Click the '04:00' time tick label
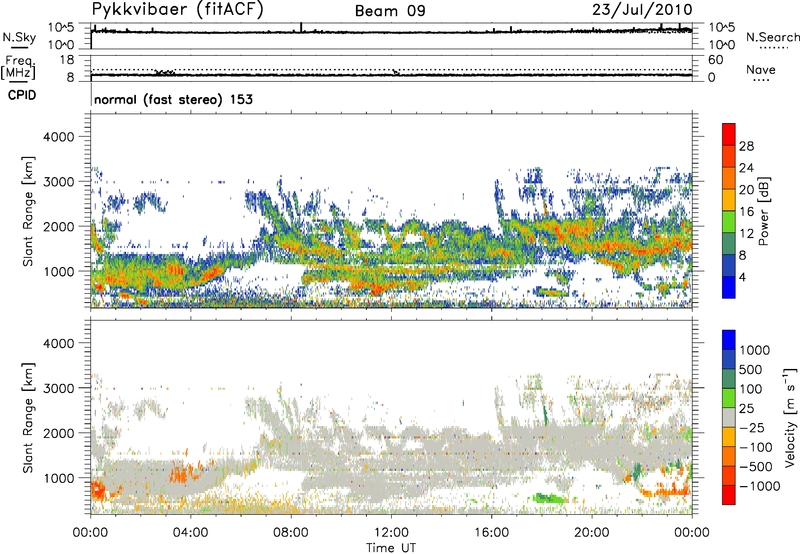 190,533
